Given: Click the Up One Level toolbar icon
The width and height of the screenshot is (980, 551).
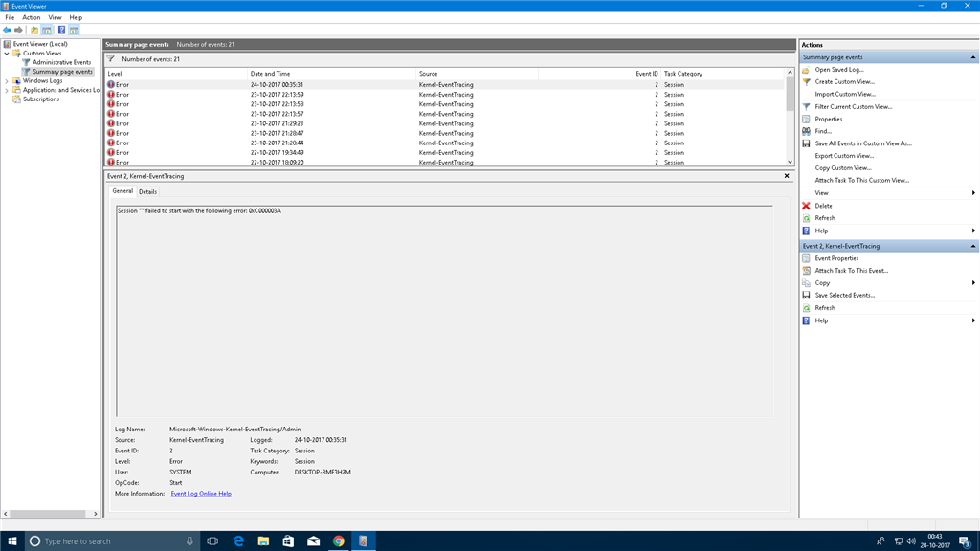Looking at the screenshot, I should (34, 30).
